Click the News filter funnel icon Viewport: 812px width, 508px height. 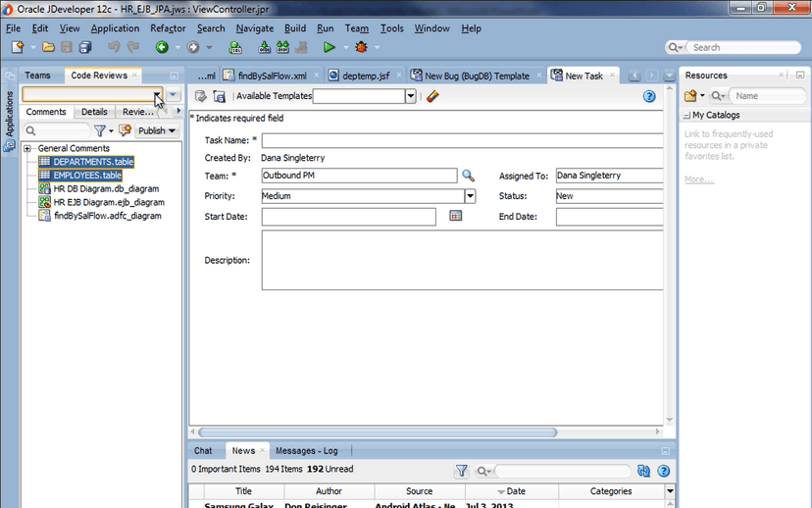462,471
